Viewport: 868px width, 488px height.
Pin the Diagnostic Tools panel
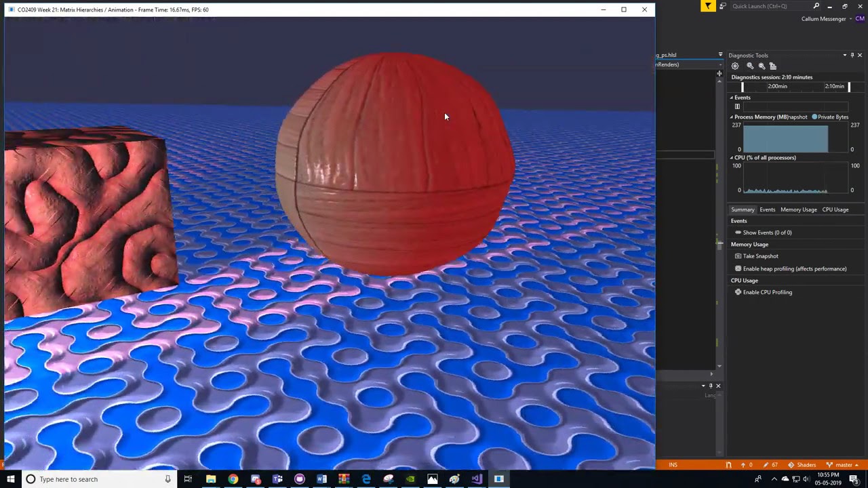tap(852, 56)
